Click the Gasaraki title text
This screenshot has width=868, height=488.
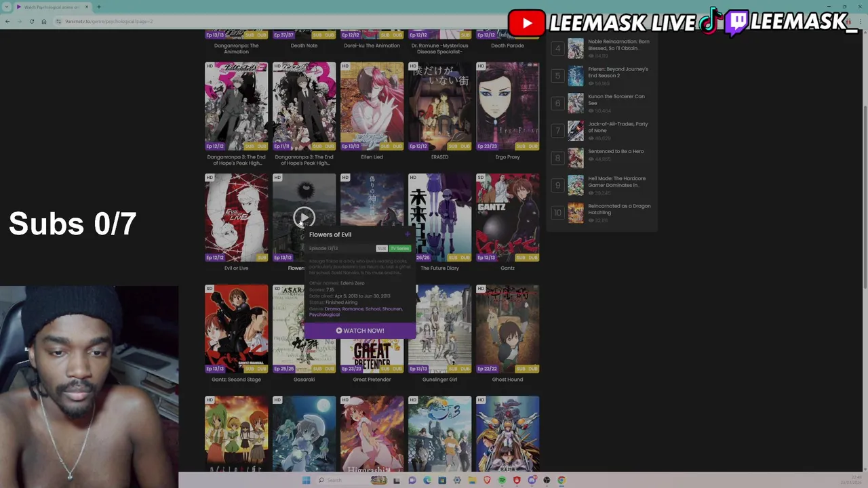click(304, 380)
